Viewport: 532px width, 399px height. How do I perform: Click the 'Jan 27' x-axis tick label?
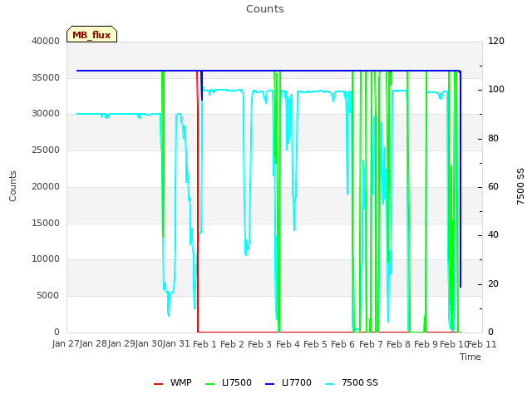tap(66, 343)
